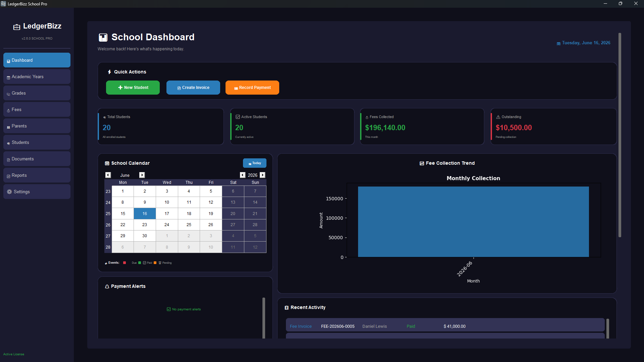Click the School Calendar title icon
Screen dimensions: 644x362
click(x=107, y=163)
